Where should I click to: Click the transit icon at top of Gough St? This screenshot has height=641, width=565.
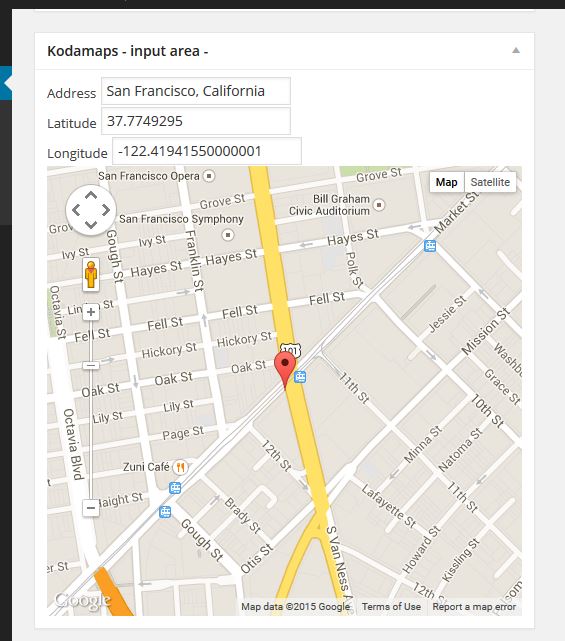click(165, 512)
